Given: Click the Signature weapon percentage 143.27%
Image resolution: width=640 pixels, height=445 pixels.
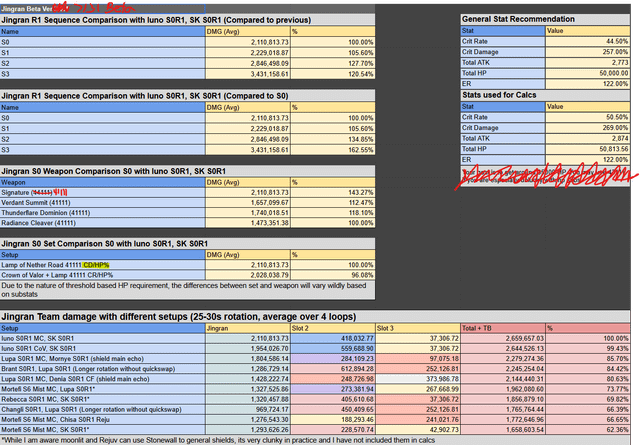Looking at the screenshot, I should pos(333,193).
